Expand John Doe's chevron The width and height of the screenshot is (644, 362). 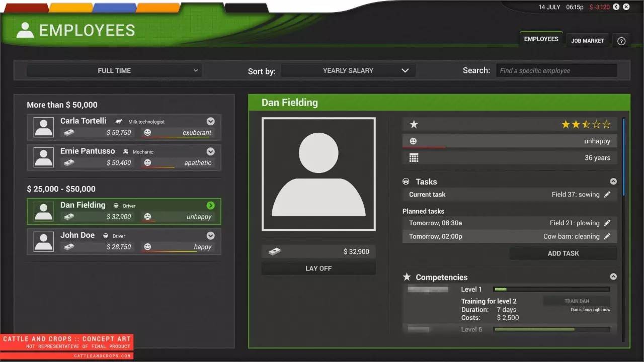click(x=210, y=235)
